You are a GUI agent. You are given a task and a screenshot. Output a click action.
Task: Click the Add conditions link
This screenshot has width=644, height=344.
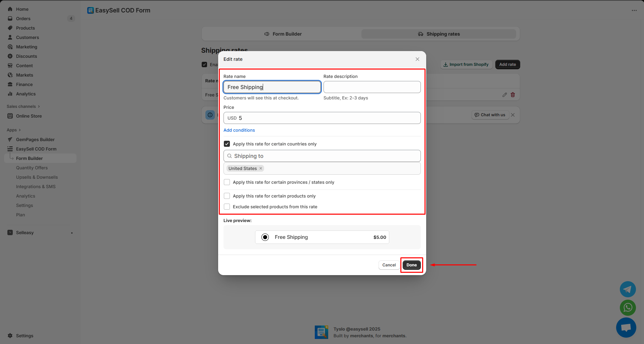pos(239,130)
